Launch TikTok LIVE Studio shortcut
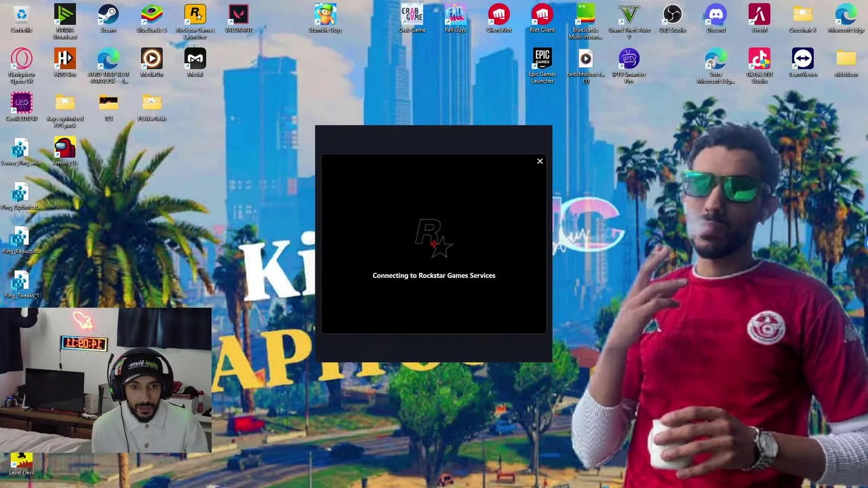Viewport: 868px width, 488px height. coord(759,66)
